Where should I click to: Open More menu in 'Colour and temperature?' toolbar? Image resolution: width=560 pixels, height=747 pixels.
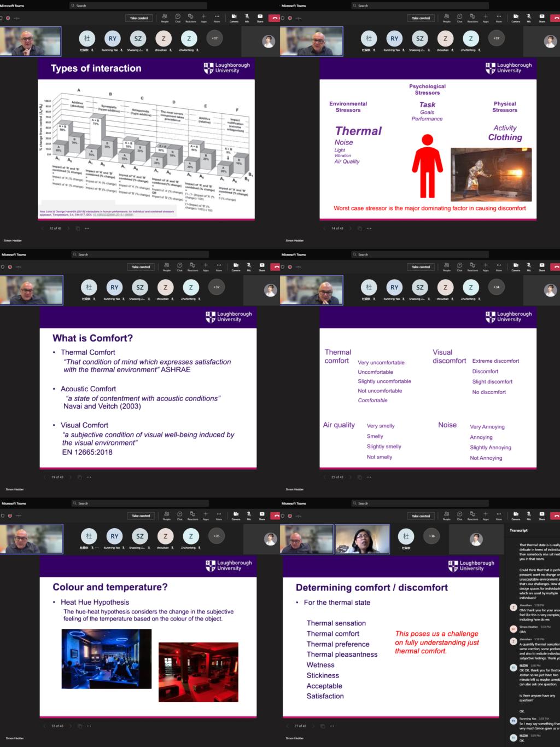pyautogui.click(x=219, y=516)
